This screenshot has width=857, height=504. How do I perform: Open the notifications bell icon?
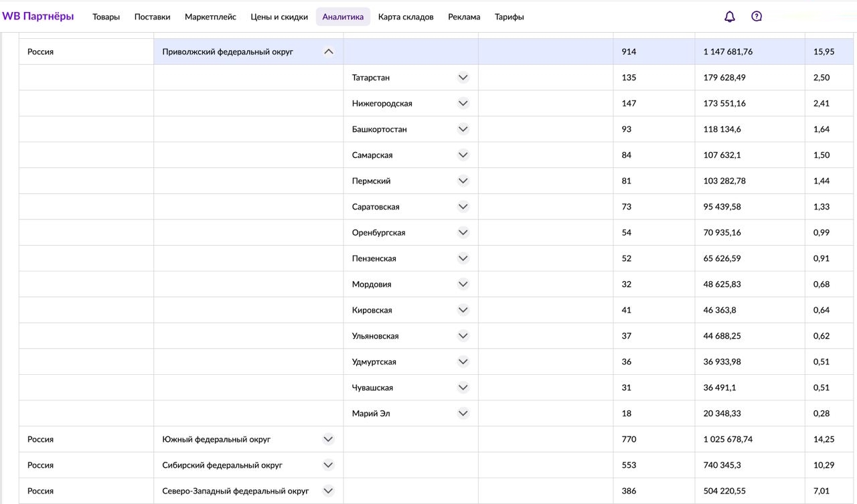tap(730, 17)
